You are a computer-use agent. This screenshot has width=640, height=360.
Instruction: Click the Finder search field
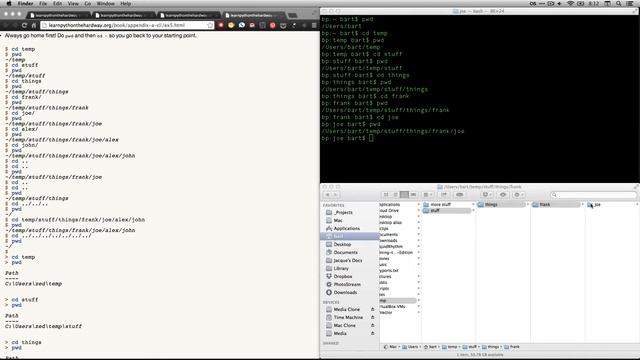point(593,195)
